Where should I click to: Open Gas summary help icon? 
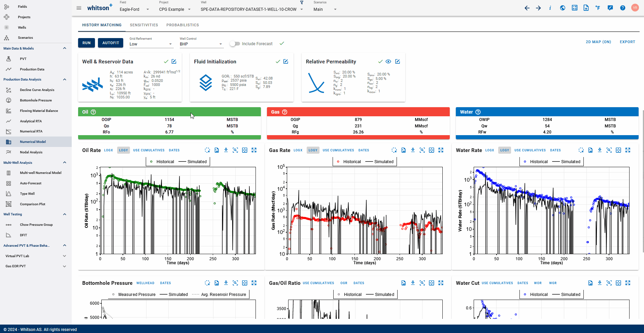pos(284,112)
